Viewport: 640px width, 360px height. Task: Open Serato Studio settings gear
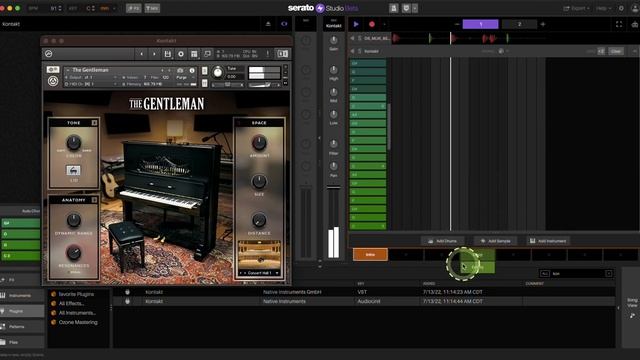pyautogui.click(x=621, y=8)
